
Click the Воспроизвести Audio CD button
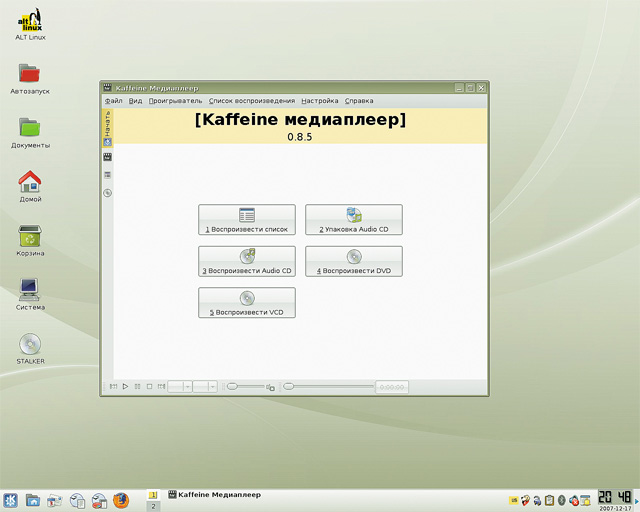pos(247,261)
